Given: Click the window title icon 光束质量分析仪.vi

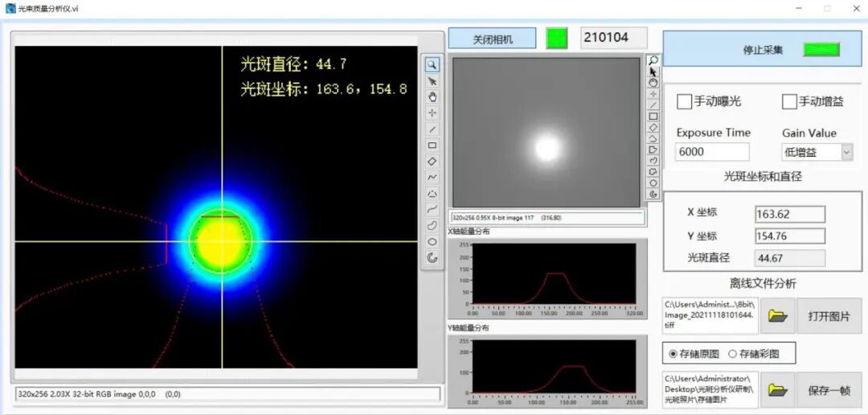Looking at the screenshot, I should click(x=10, y=8).
